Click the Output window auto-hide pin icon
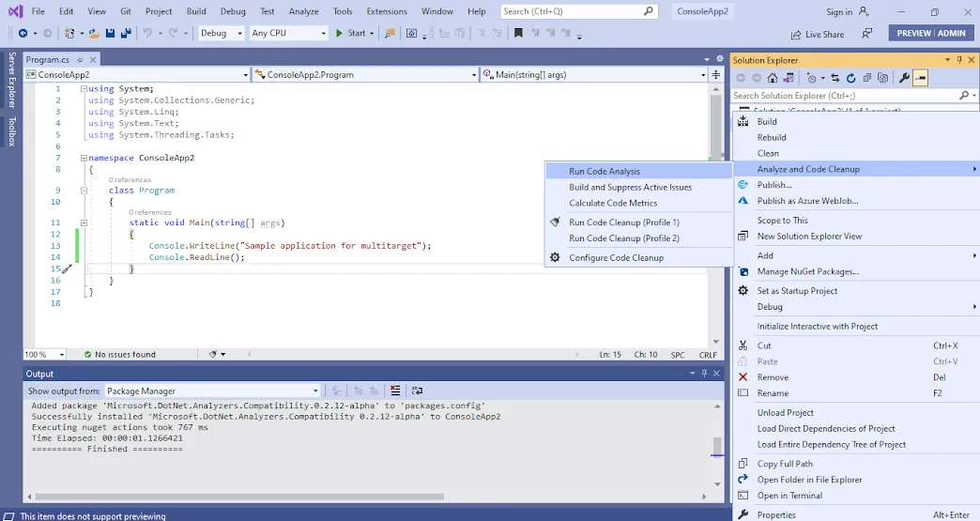The height and width of the screenshot is (521, 980). click(704, 374)
